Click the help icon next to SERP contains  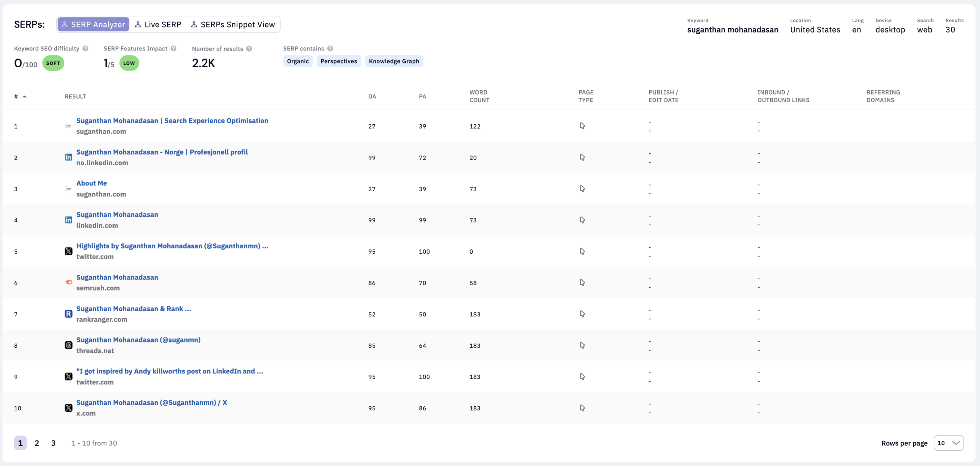330,48
